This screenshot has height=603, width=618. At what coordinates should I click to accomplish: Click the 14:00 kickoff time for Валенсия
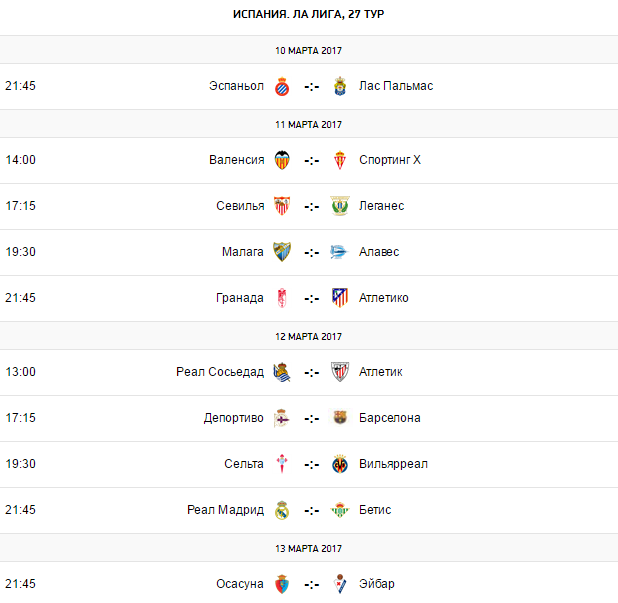pyautogui.click(x=20, y=160)
